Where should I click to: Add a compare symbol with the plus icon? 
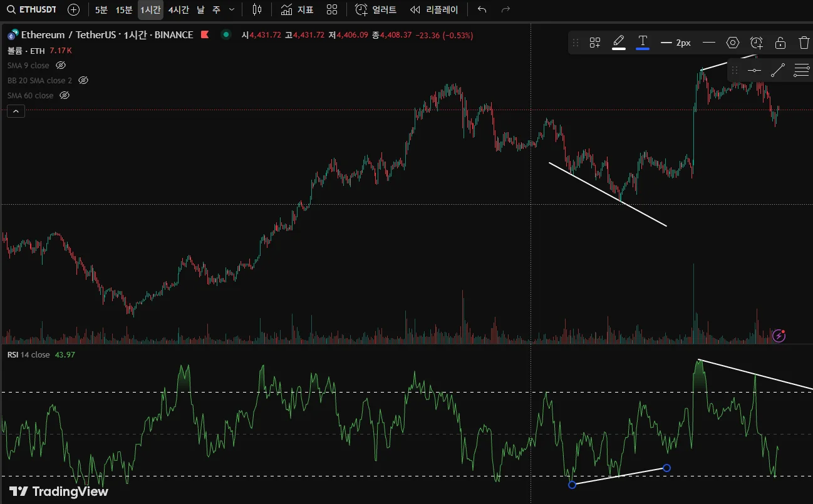click(x=73, y=10)
